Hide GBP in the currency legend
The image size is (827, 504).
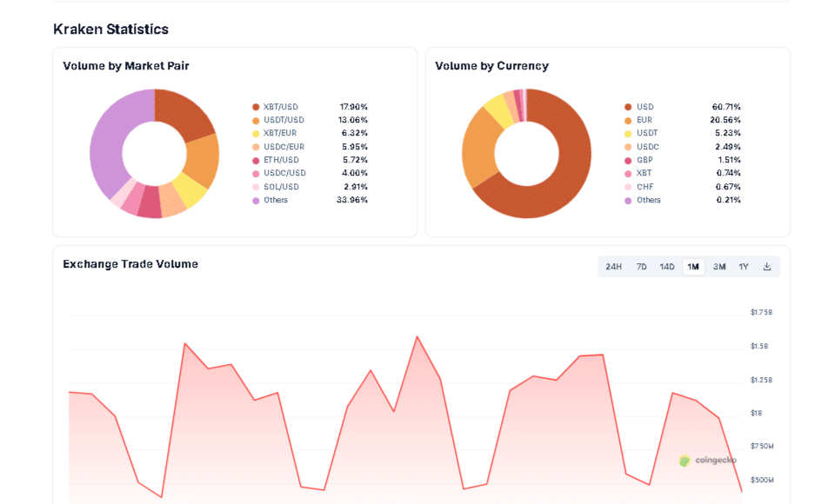(644, 160)
